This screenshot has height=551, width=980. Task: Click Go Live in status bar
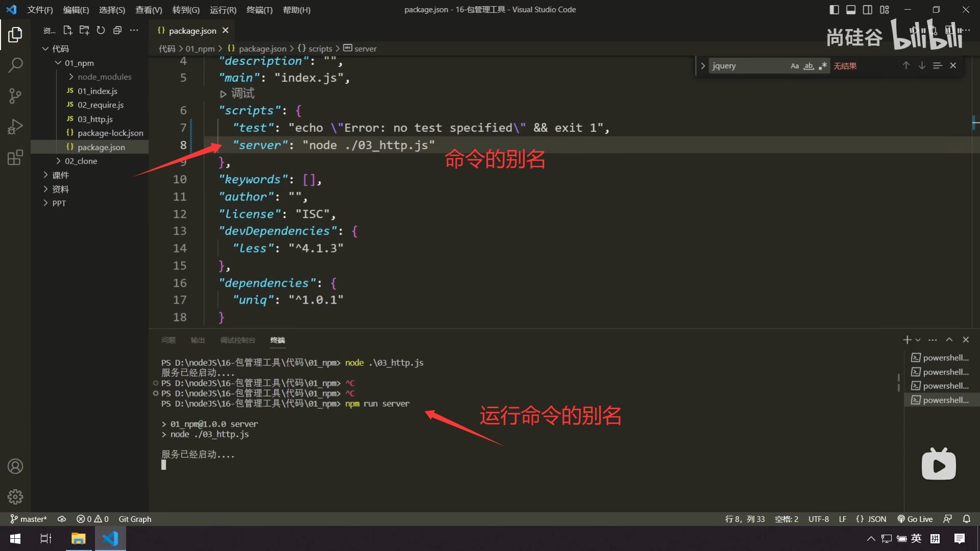point(915,519)
